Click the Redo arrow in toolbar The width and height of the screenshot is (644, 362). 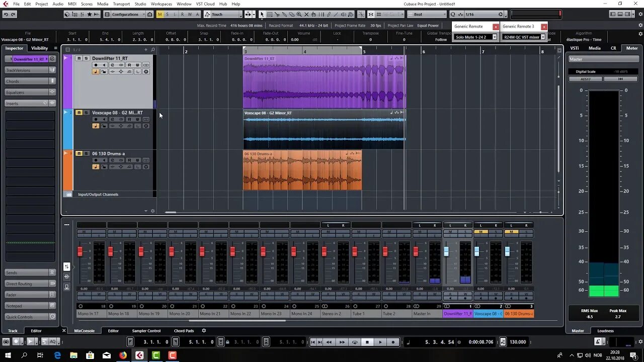[13, 15]
